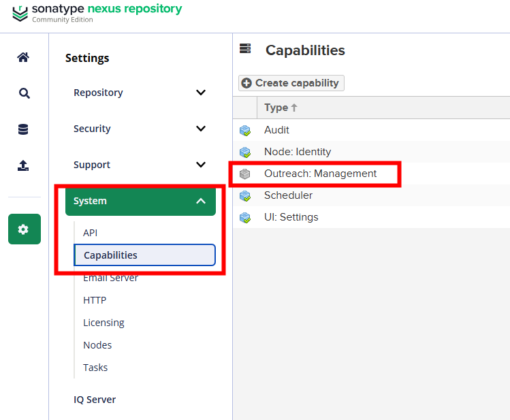
Task: Open settings with the gear icon
Action: tap(24, 229)
